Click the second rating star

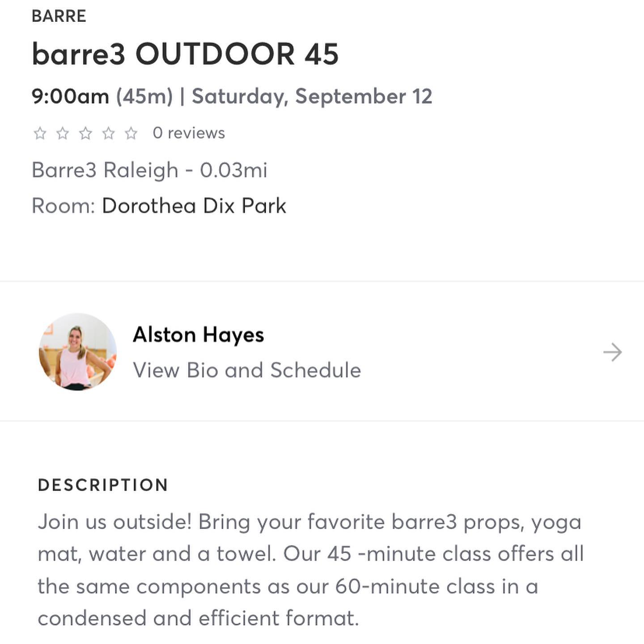click(x=63, y=133)
